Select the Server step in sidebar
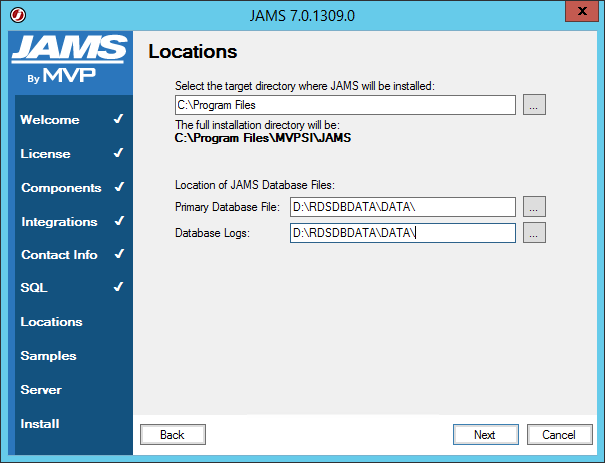Image resolution: width=605 pixels, height=463 pixels. (x=41, y=390)
